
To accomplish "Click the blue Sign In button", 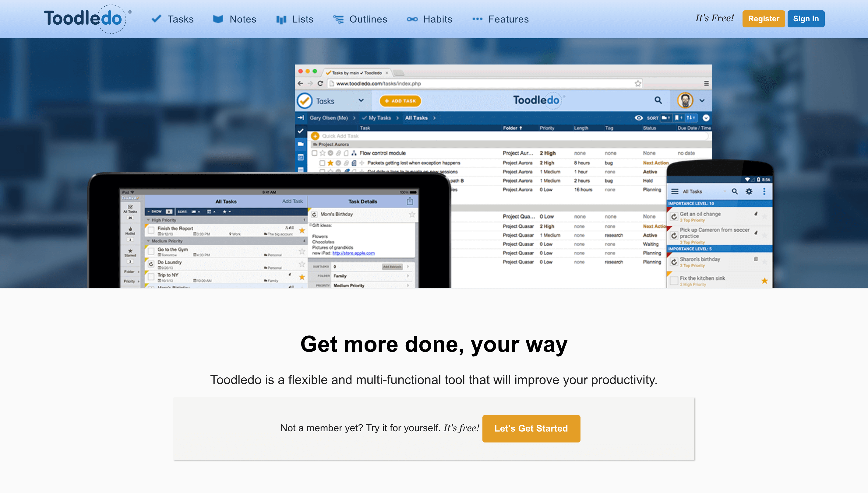I will point(806,19).
